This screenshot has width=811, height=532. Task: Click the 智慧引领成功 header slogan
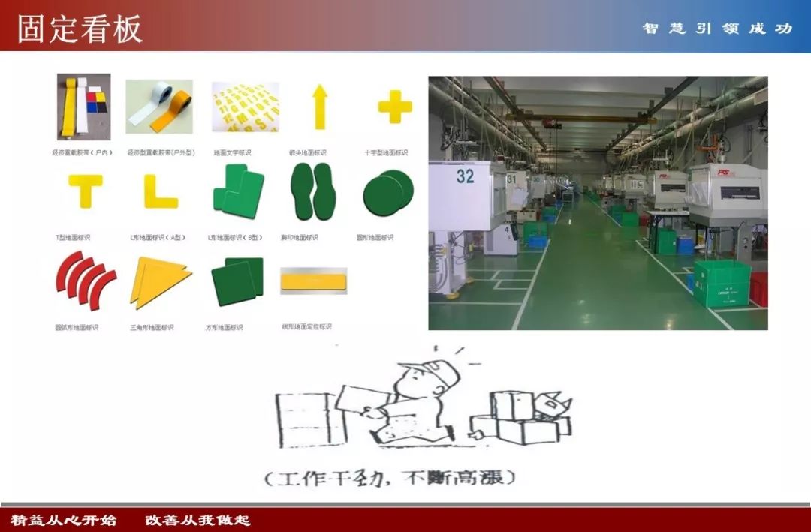(x=717, y=29)
